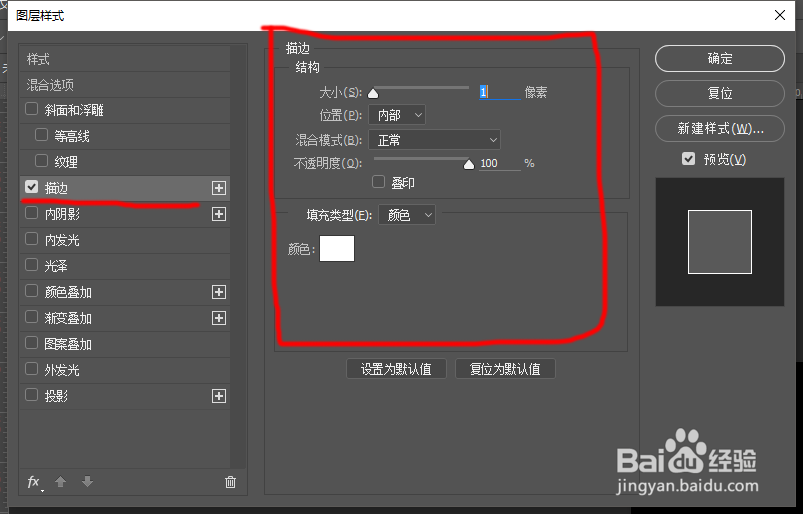Click the 复位为默认值 button

tap(505, 369)
